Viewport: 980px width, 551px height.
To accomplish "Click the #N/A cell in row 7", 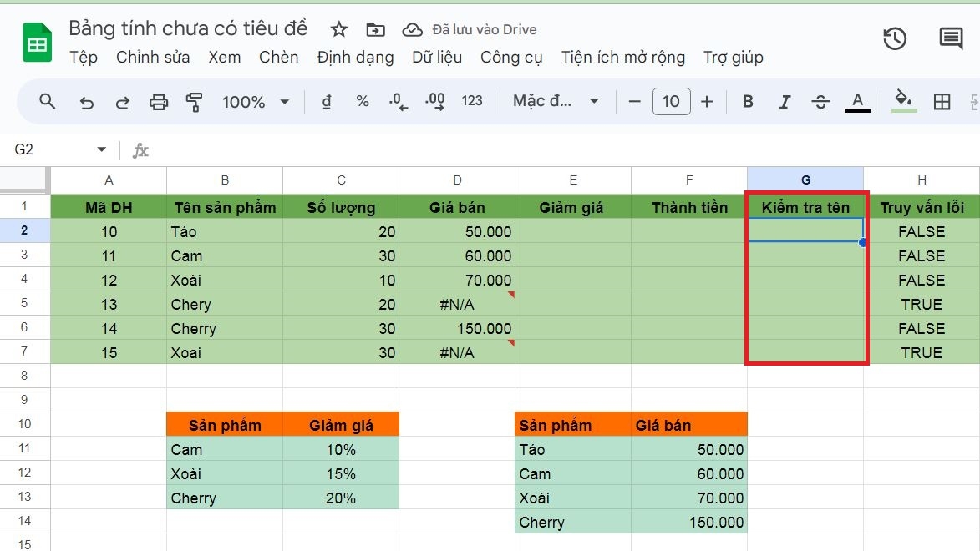I will pyautogui.click(x=457, y=352).
